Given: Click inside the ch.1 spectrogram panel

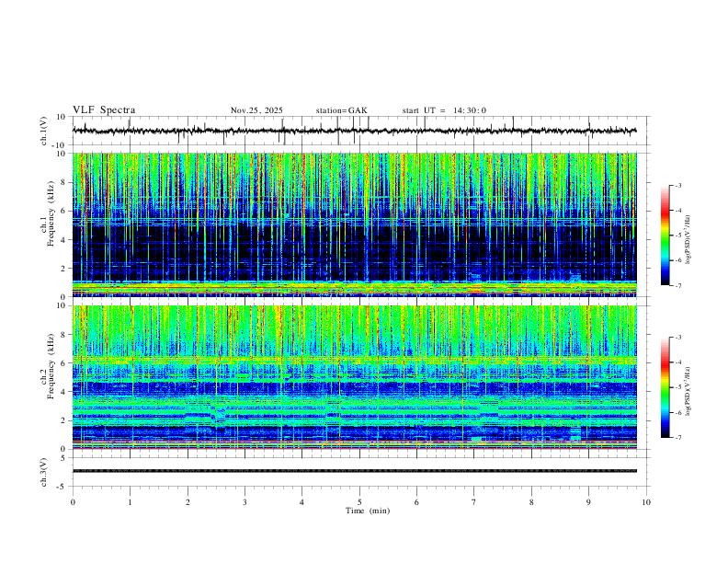Looking at the screenshot, I should click(x=355, y=224).
